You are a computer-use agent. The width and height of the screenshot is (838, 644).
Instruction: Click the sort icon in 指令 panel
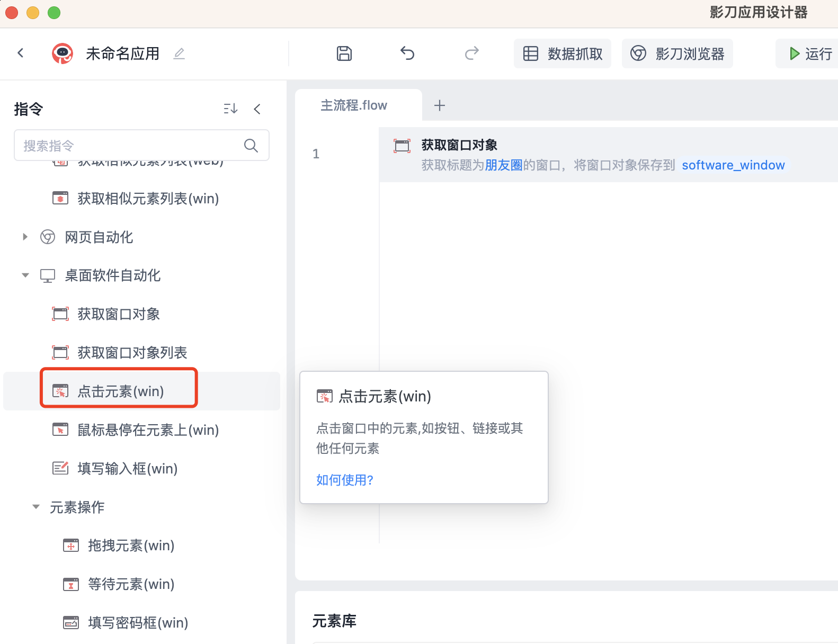tap(230, 109)
